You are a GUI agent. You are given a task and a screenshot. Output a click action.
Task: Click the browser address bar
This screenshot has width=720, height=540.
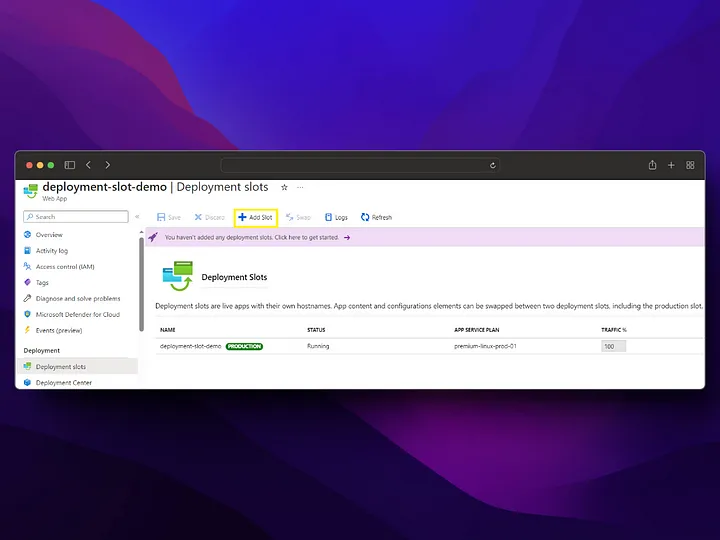[360, 165]
